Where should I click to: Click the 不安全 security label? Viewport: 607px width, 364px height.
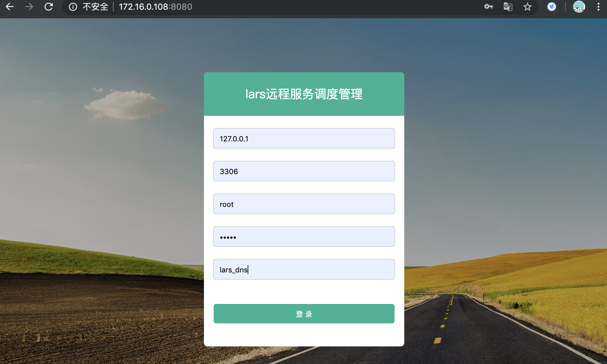95,7
